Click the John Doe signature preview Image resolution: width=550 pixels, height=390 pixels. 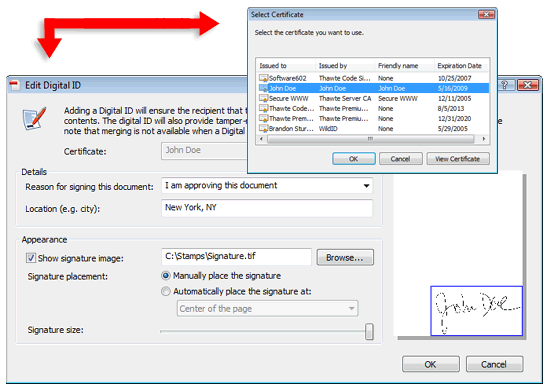click(x=477, y=311)
